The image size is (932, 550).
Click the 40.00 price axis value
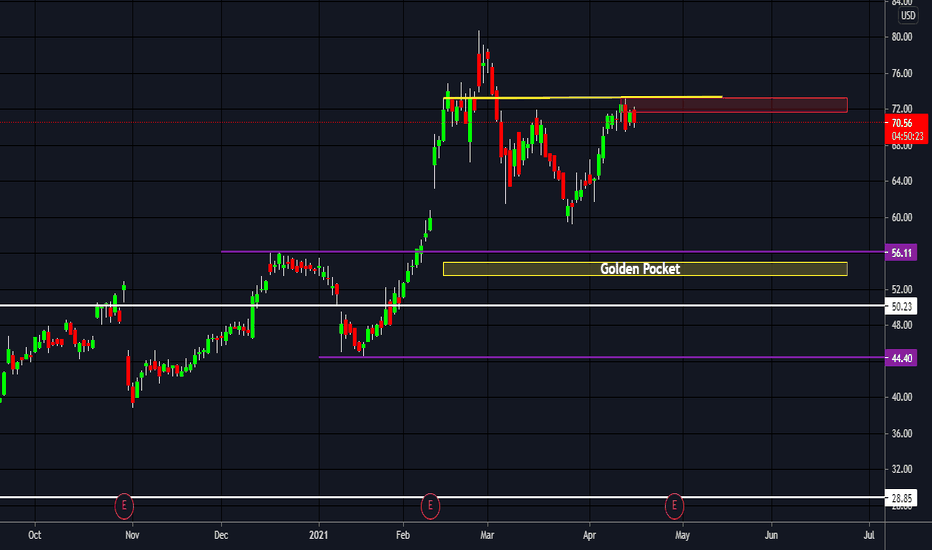click(902, 397)
